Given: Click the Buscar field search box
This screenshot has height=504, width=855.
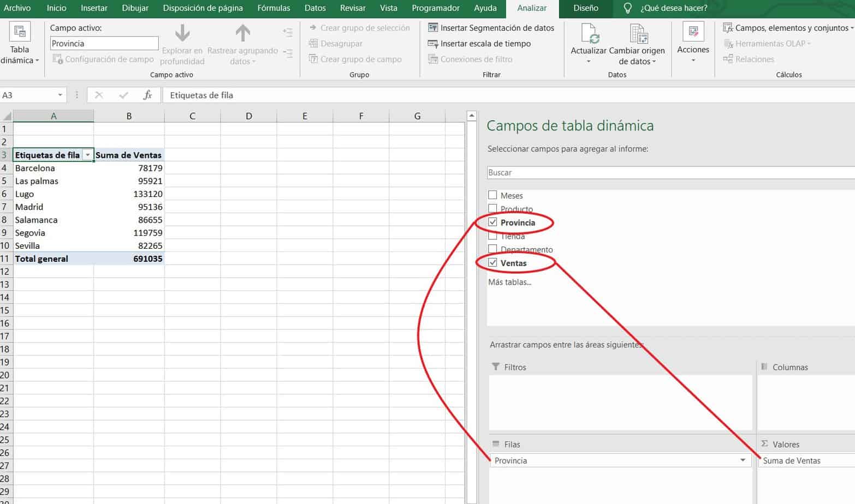Looking at the screenshot, I should tap(670, 172).
